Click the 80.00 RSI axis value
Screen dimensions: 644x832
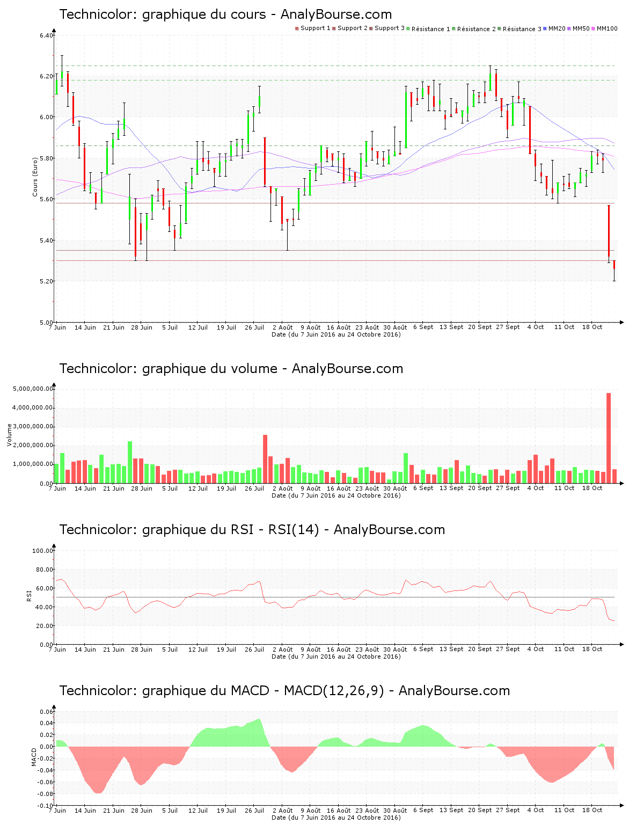coord(45,570)
